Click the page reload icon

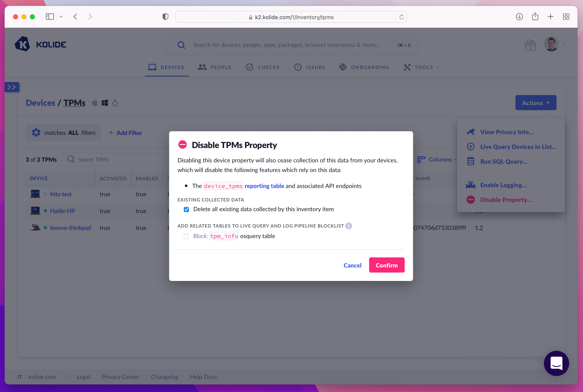click(401, 17)
